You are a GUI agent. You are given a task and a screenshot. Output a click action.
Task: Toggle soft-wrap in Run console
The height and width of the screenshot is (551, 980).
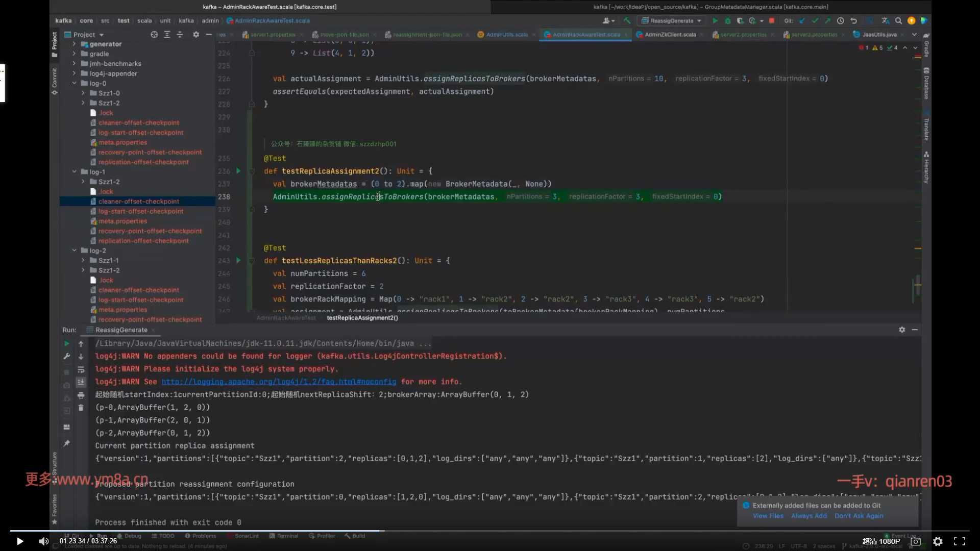point(81,369)
